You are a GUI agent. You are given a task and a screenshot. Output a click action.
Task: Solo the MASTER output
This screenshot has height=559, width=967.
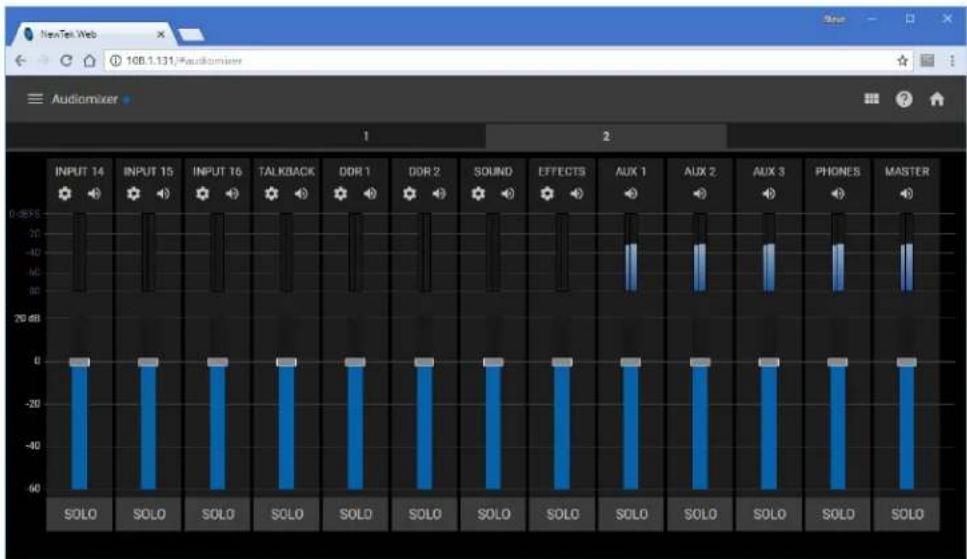point(907,514)
